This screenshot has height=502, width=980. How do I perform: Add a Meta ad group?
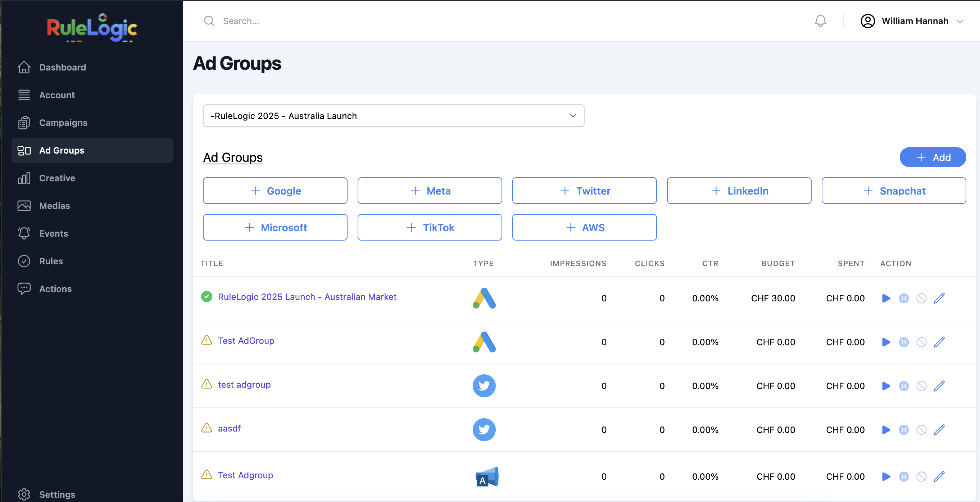(430, 191)
